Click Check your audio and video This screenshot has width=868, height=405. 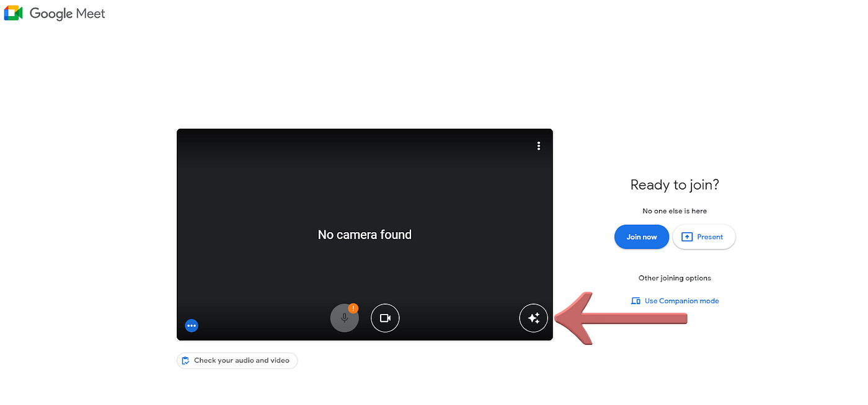(237, 360)
